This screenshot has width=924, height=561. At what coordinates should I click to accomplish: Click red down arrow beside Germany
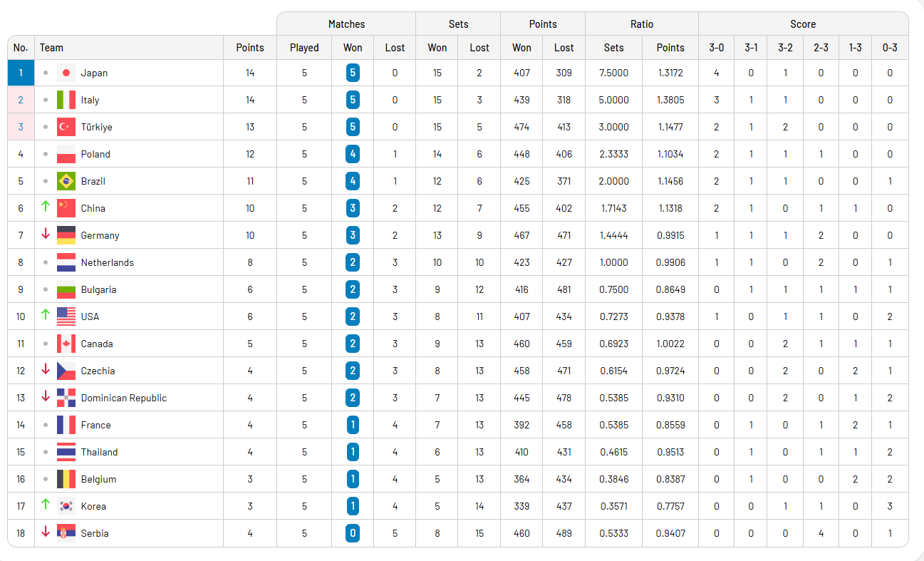[x=46, y=235]
